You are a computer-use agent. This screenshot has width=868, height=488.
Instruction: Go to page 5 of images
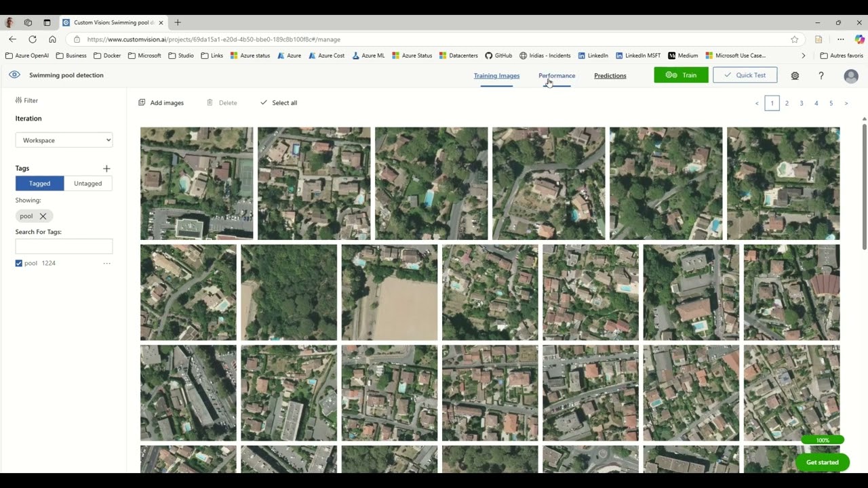point(831,103)
